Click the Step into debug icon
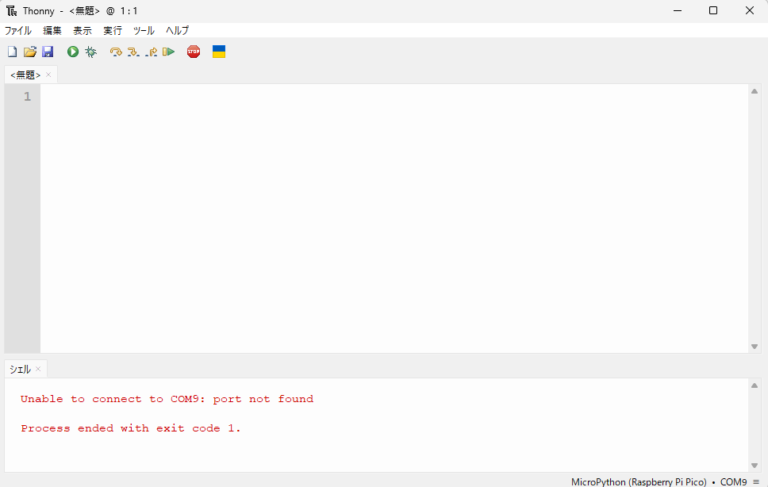 click(133, 52)
